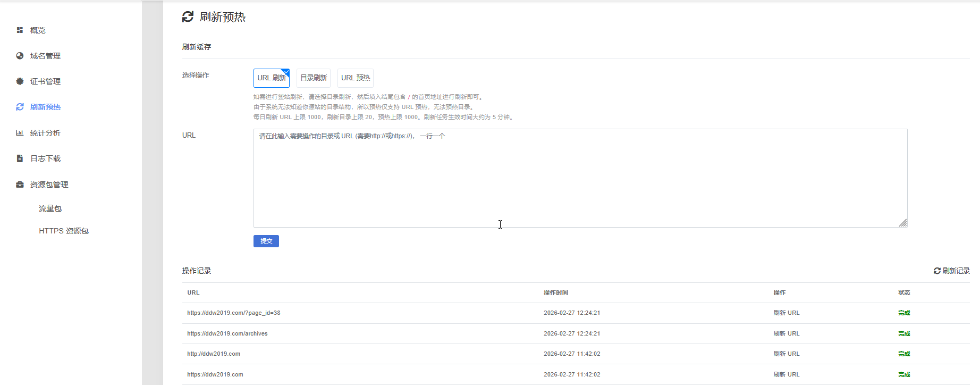Click the domain management globe icon
The height and width of the screenshot is (385, 980).
pos(20,56)
